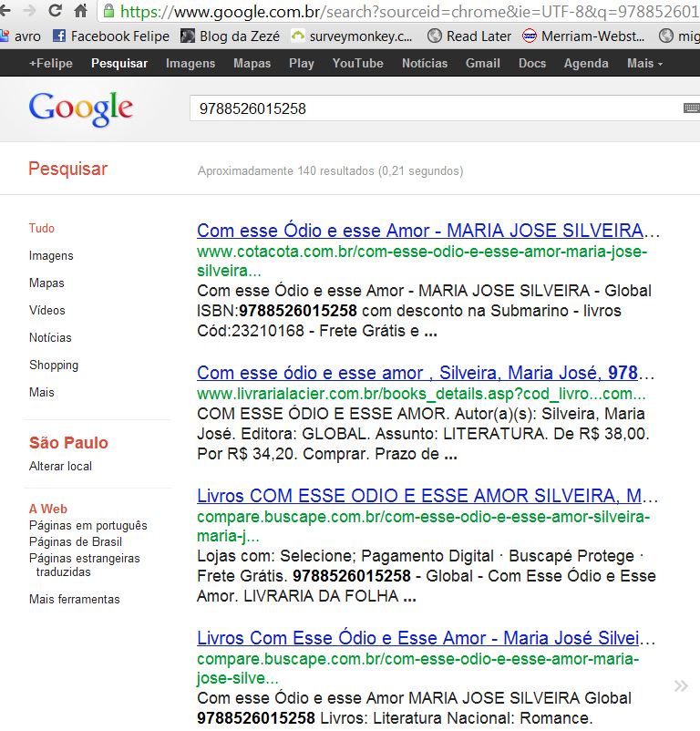Open the Facebook Felipe bookmark
The height and width of the screenshot is (731, 700).
coord(111,36)
